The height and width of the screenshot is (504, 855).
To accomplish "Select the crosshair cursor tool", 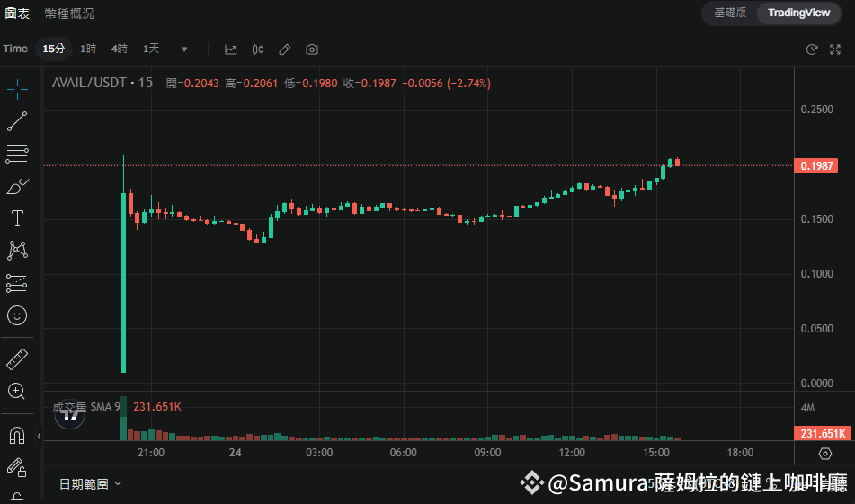I will tap(17, 89).
